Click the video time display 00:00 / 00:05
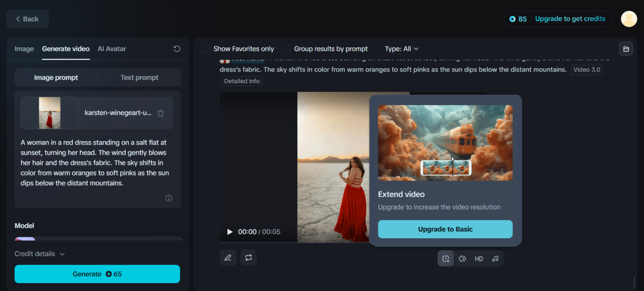This screenshot has height=291, width=644. 259,232
